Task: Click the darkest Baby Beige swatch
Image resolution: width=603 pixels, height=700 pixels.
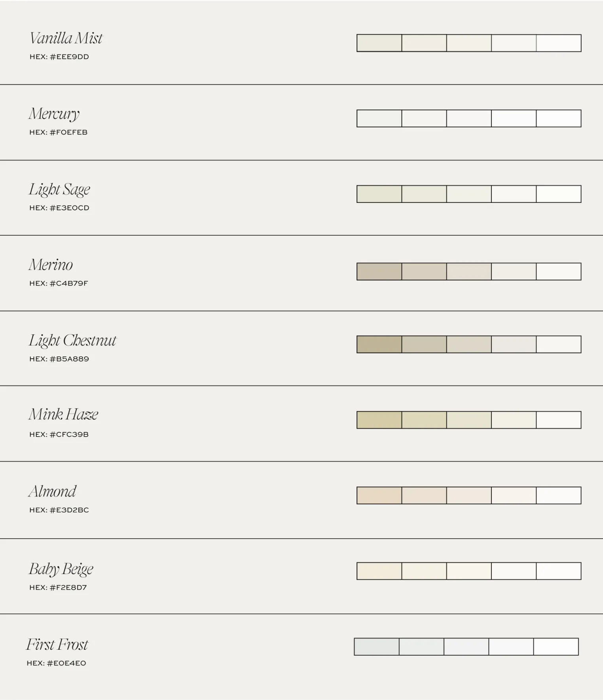Action: click(379, 571)
